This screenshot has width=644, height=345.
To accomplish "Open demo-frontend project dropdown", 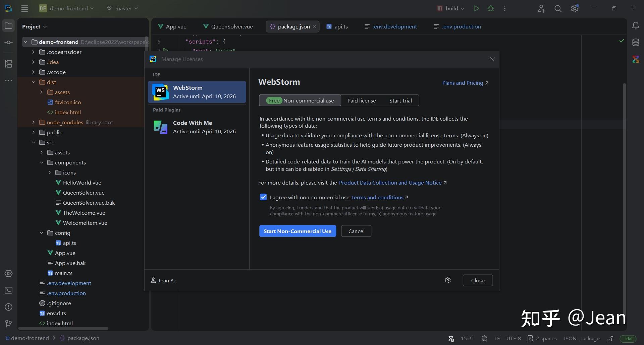I will tap(66, 8).
